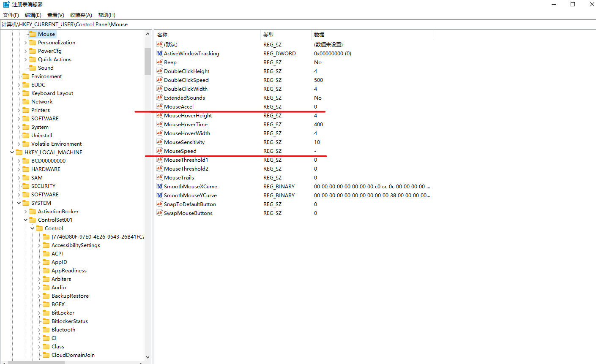Collapse the ControlSet001 tree branch

[25, 220]
